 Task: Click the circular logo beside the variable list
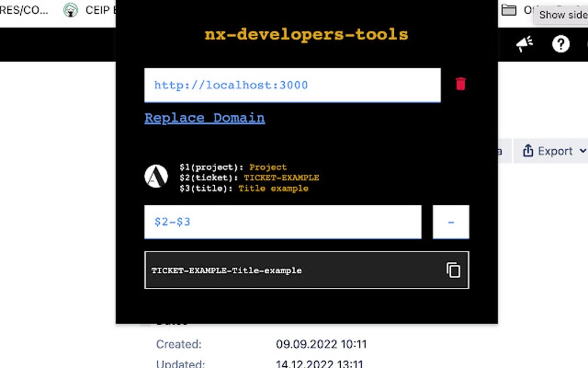[x=154, y=177]
